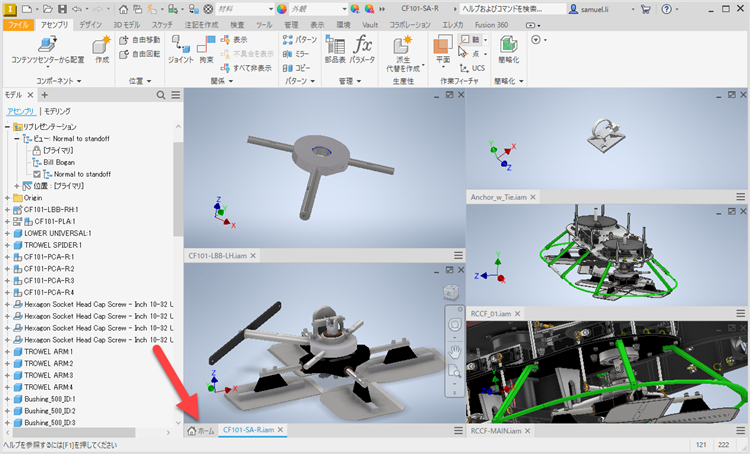
Task: Collapse the リプレゼンテーション node
Action: click(7, 127)
